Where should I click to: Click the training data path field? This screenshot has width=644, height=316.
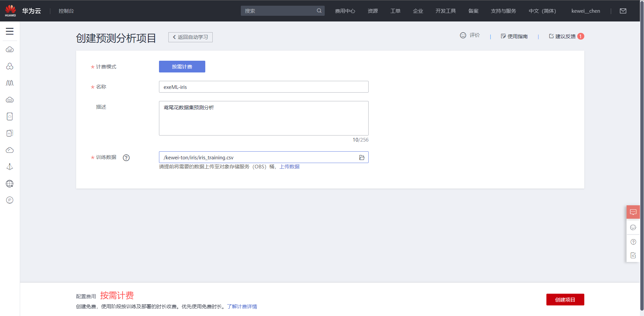pyautogui.click(x=264, y=157)
